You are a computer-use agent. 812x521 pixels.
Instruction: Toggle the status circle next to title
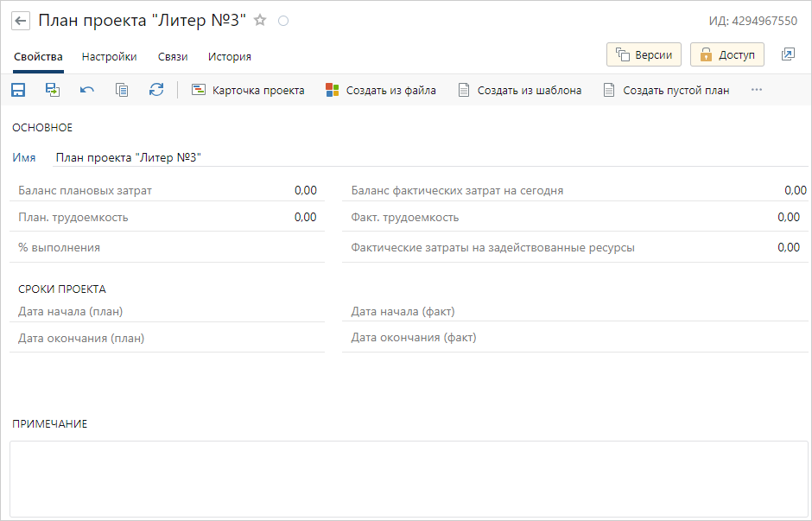tap(283, 21)
